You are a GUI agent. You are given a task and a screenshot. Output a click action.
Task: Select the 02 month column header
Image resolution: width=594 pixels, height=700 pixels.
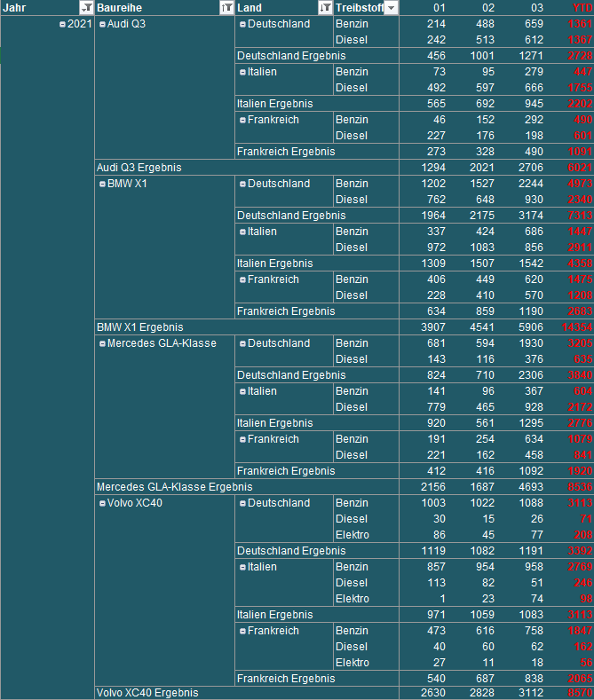pyautogui.click(x=488, y=8)
